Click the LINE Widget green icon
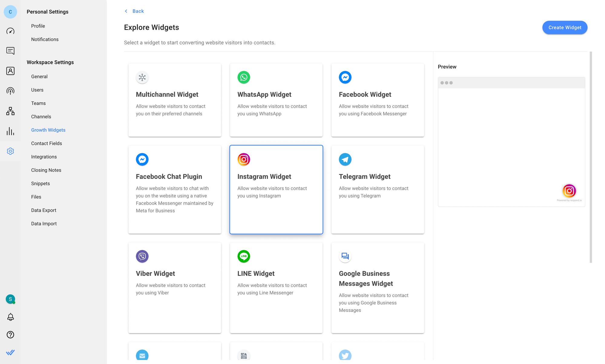The image size is (605, 364). pyautogui.click(x=244, y=256)
